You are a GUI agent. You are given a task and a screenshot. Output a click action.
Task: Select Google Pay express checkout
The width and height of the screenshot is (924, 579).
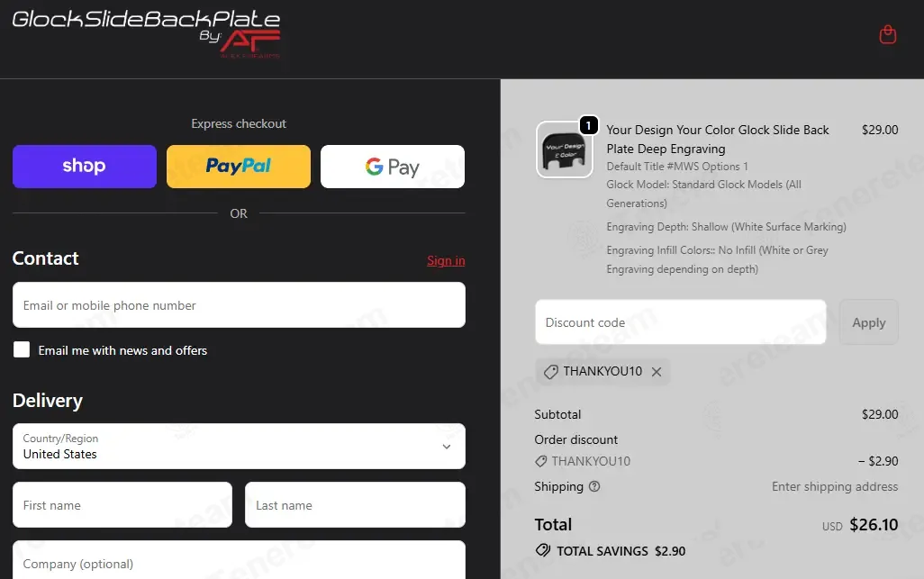(x=393, y=167)
